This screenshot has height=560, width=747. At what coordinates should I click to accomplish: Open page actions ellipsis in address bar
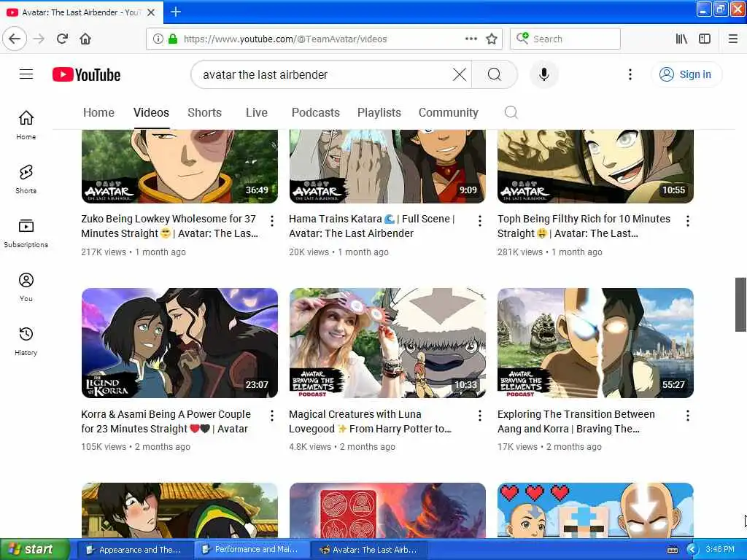(x=471, y=39)
